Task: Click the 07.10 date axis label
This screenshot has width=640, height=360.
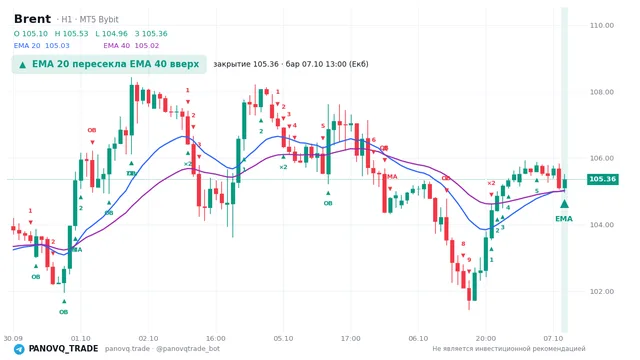Action: click(x=553, y=338)
